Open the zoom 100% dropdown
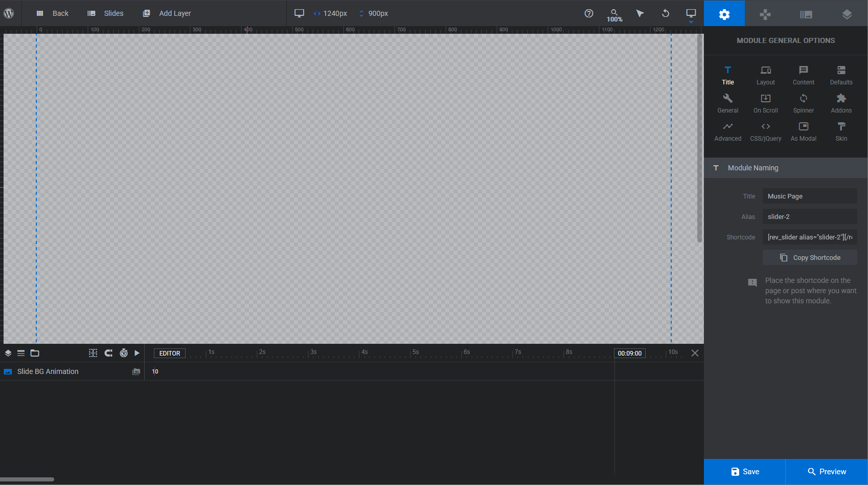 click(614, 15)
